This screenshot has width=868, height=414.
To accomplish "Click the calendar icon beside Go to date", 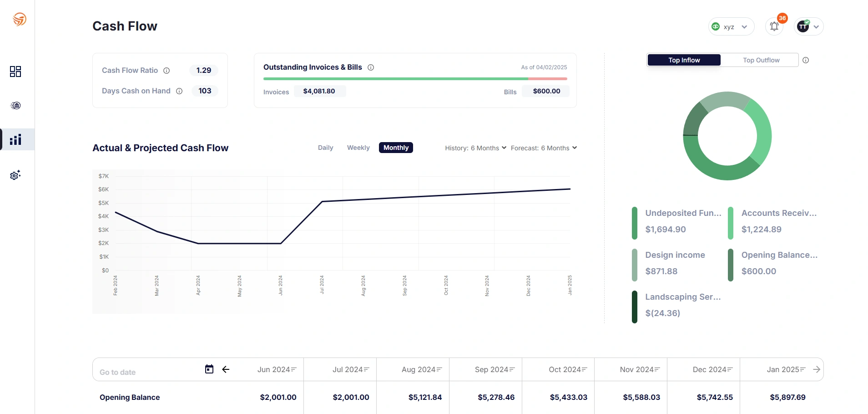I will click(x=209, y=369).
